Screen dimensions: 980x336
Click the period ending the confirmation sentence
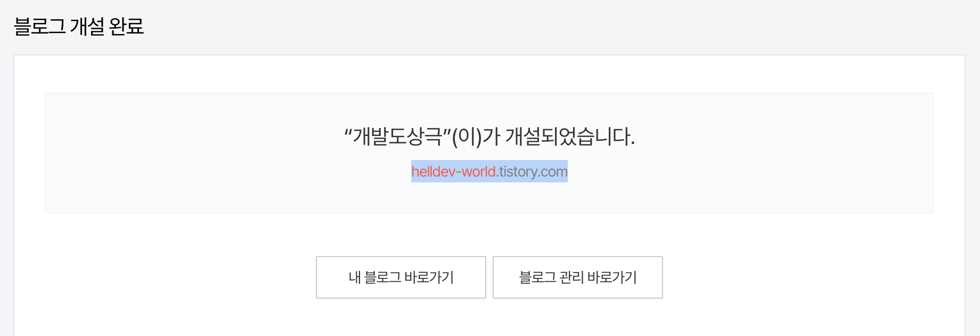coord(633,144)
